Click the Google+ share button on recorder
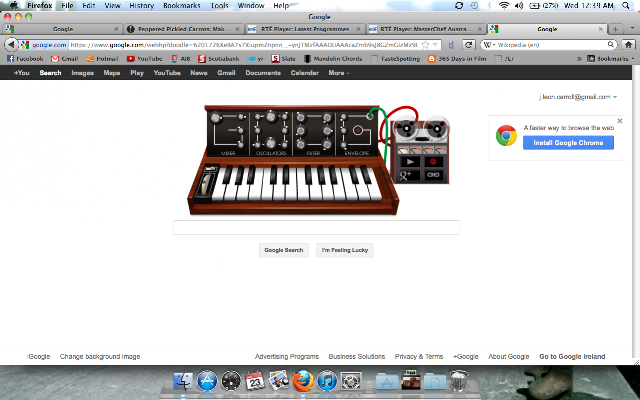 (x=410, y=175)
